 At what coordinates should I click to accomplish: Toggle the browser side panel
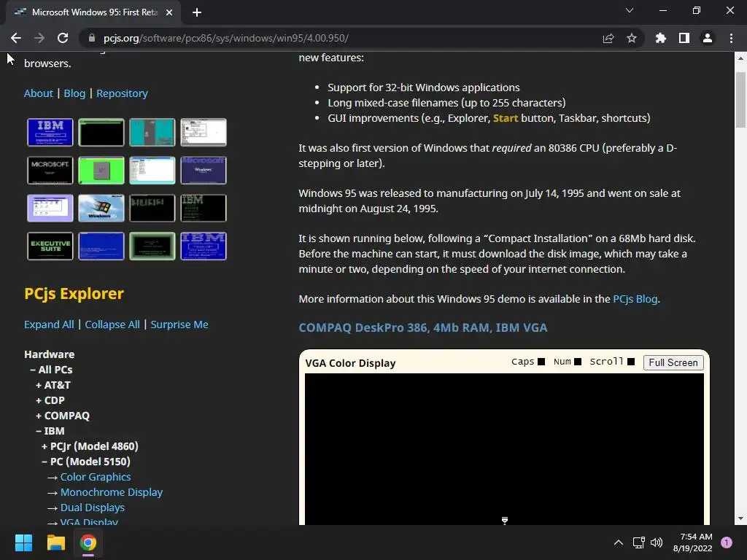[684, 38]
